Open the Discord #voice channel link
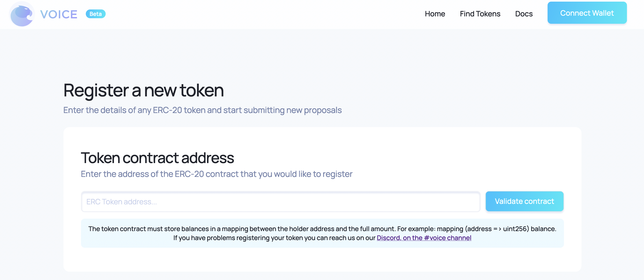This screenshot has height=280, width=644. click(x=424, y=238)
